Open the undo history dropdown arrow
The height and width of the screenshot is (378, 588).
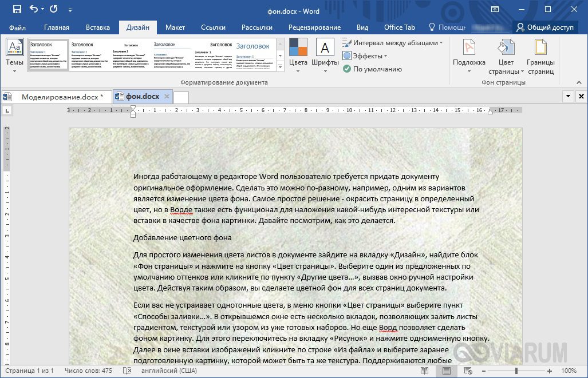pyautogui.click(x=42, y=9)
